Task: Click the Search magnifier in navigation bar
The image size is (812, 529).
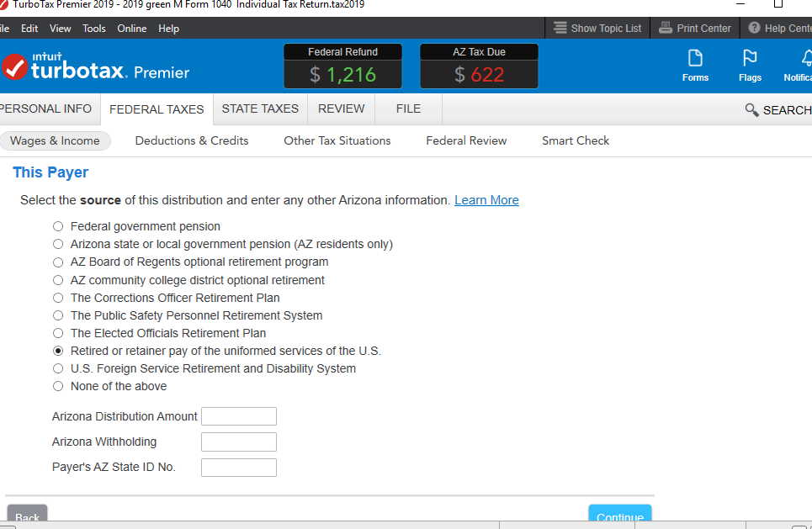Action: pos(751,109)
